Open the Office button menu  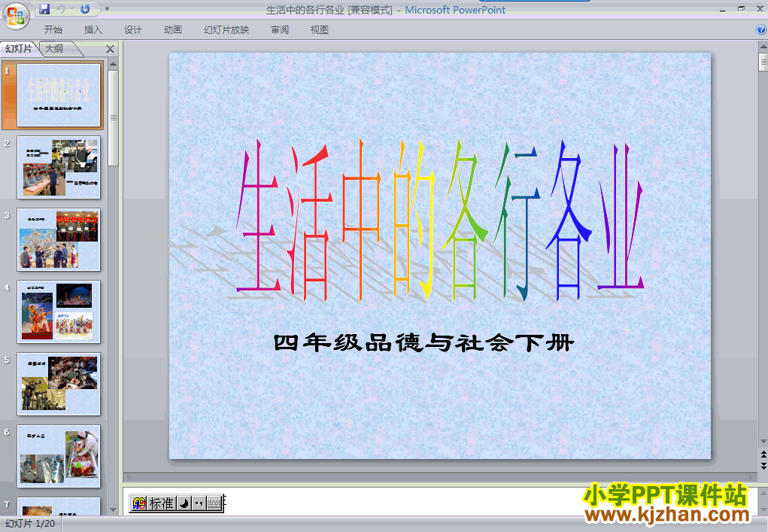pyautogui.click(x=16, y=16)
